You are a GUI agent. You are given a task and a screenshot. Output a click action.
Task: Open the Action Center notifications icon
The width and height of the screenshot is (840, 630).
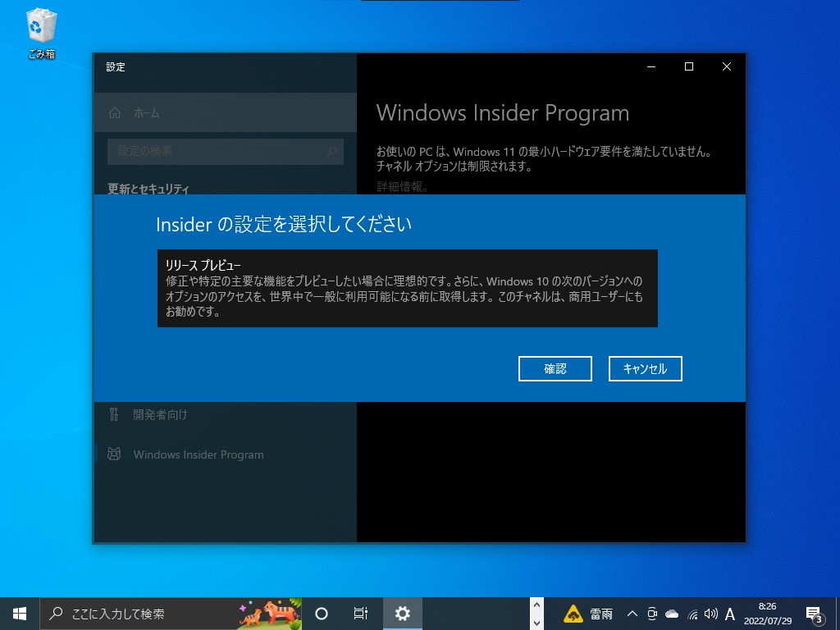[815, 614]
